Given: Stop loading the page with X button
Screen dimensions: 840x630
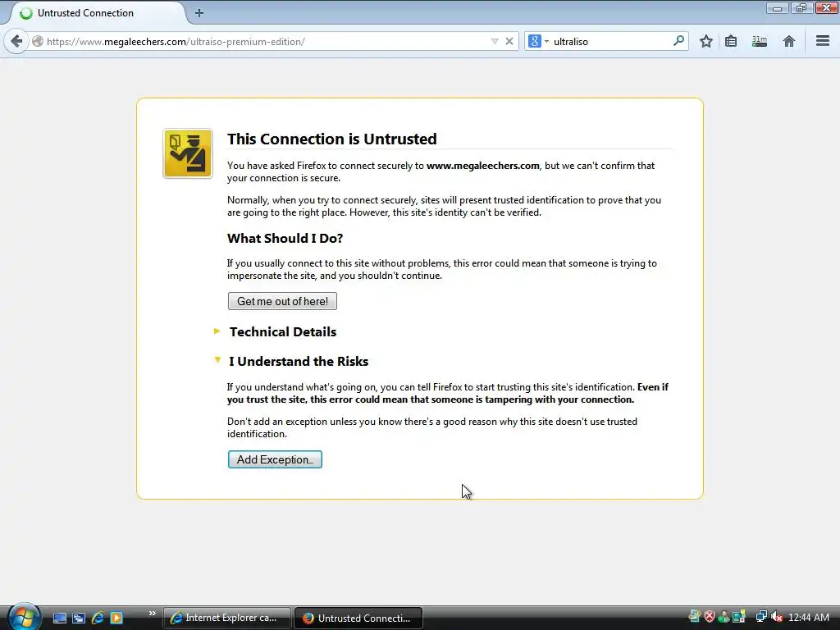Looking at the screenshot, I should [x=509, y=41].
